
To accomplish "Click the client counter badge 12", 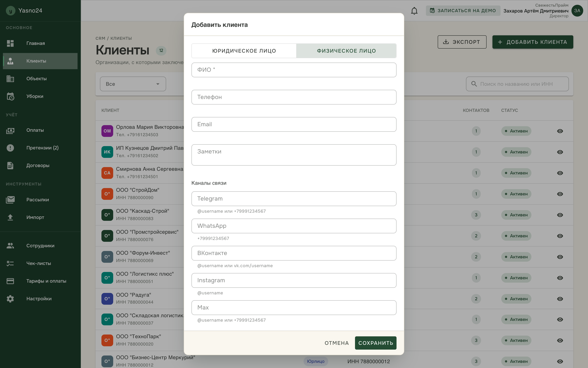I will (x=161, y=51).
